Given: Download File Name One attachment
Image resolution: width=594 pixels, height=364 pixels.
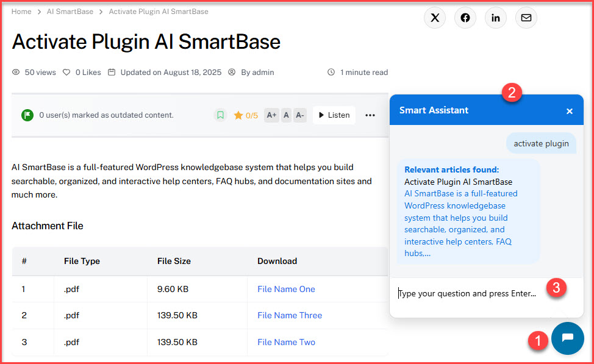Looking at the screenshot, I should pos(286,289).
